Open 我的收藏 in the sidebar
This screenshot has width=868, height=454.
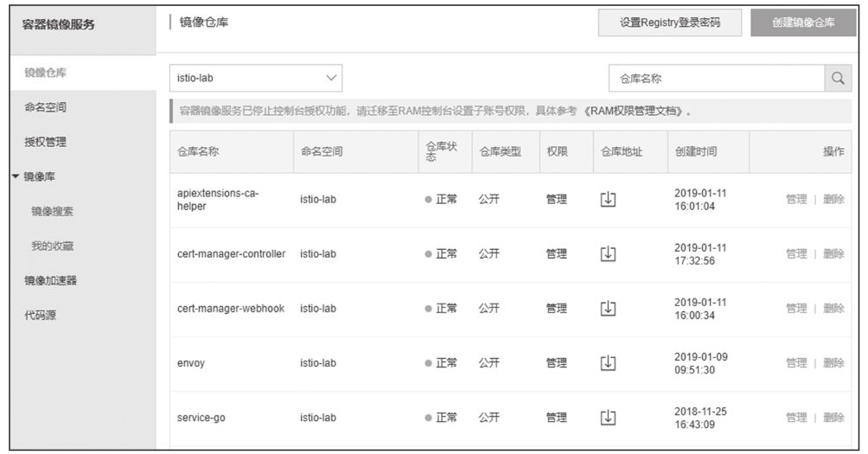point(52,246)
